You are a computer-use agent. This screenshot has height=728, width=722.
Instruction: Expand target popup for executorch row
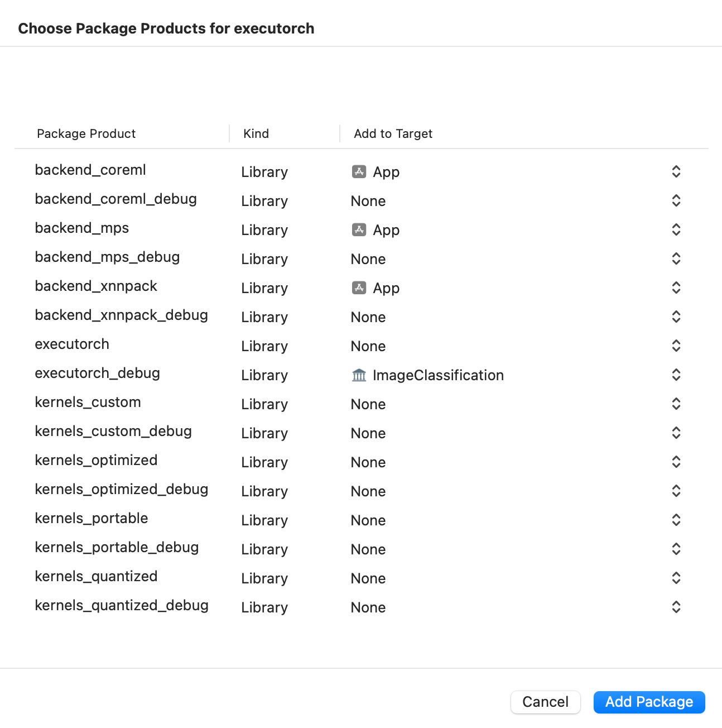click(x=676, y=346)
